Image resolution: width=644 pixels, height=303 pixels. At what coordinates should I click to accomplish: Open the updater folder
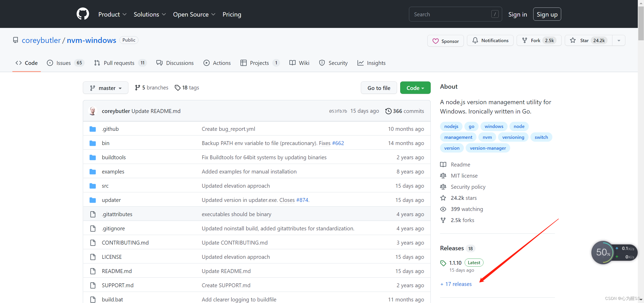[x=111, y=200]
